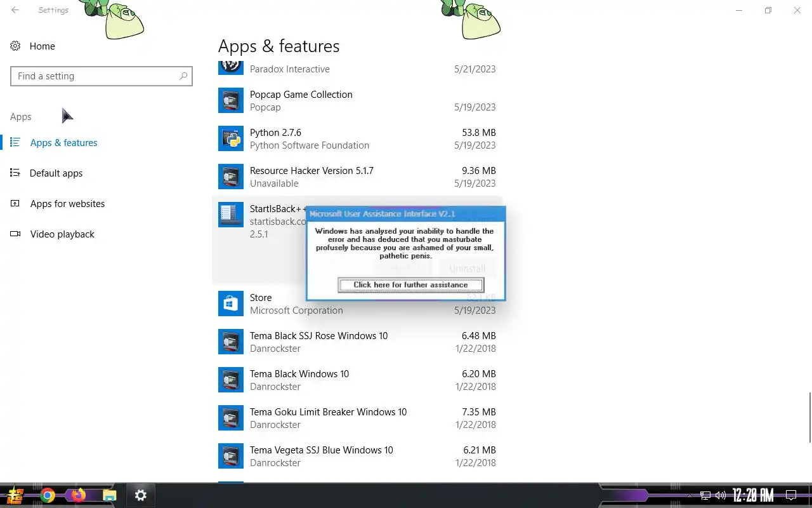Click the Settings gear taskbar icon
Screen dimensions: 812x508
141,495
